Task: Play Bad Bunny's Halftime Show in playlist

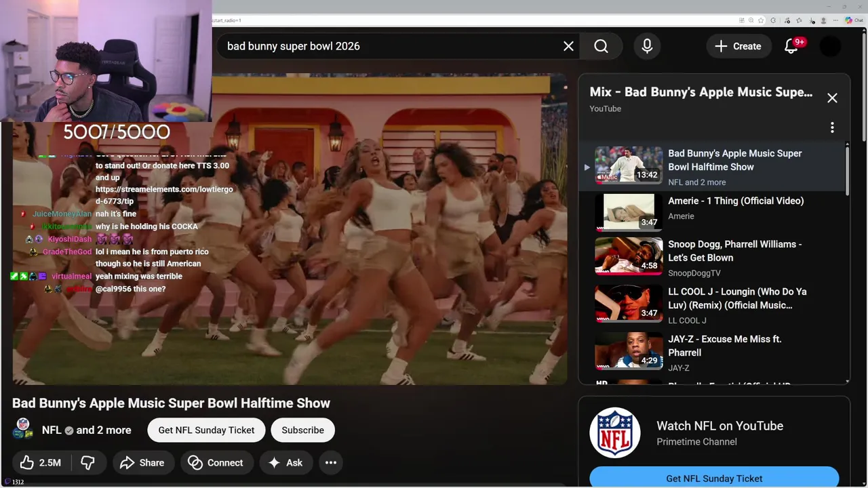Action: [x=712, y=166]
